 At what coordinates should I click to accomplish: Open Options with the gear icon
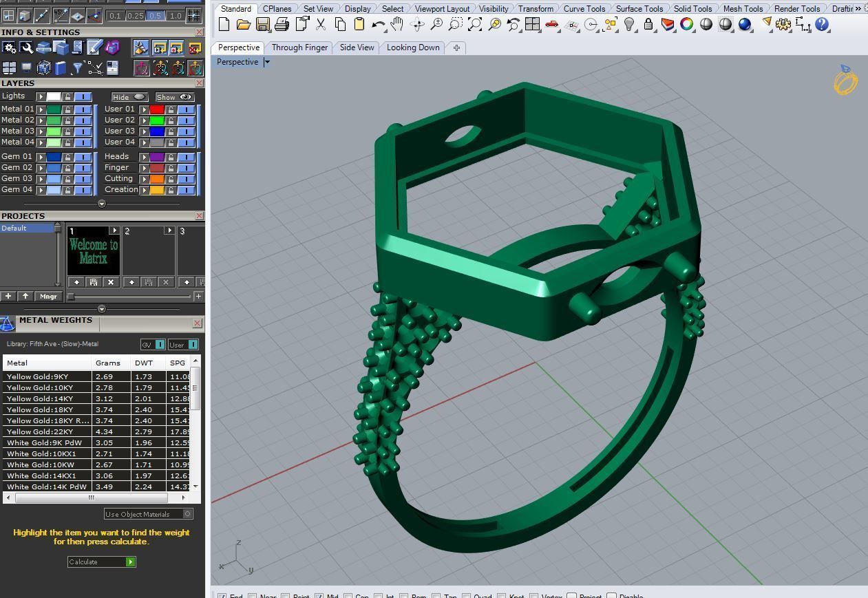tap(783, 25)
